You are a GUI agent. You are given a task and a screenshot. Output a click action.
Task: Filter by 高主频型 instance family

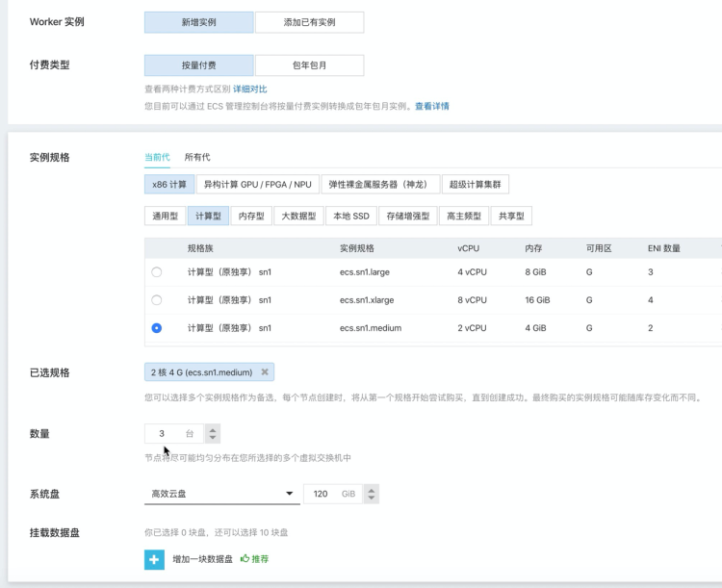[x=464, y=216]
